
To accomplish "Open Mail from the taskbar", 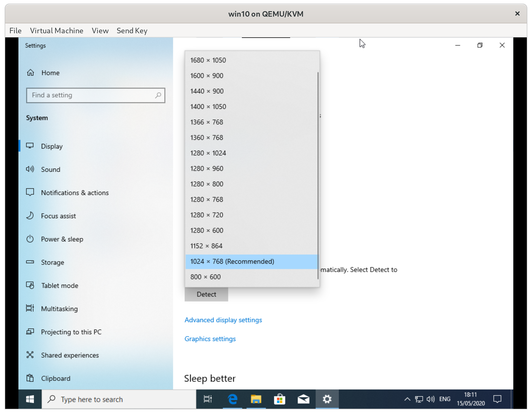I will pyautogui.click(x=303, y=399).
